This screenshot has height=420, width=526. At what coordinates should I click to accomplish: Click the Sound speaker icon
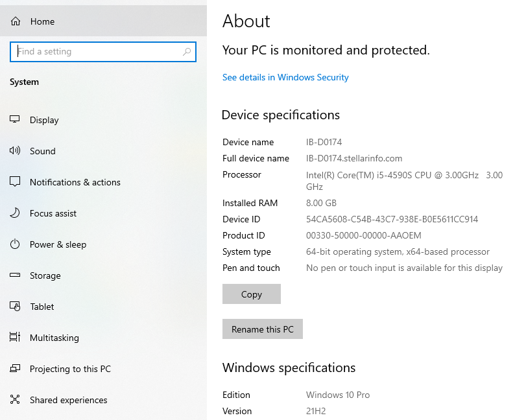[x=15, y=151]
